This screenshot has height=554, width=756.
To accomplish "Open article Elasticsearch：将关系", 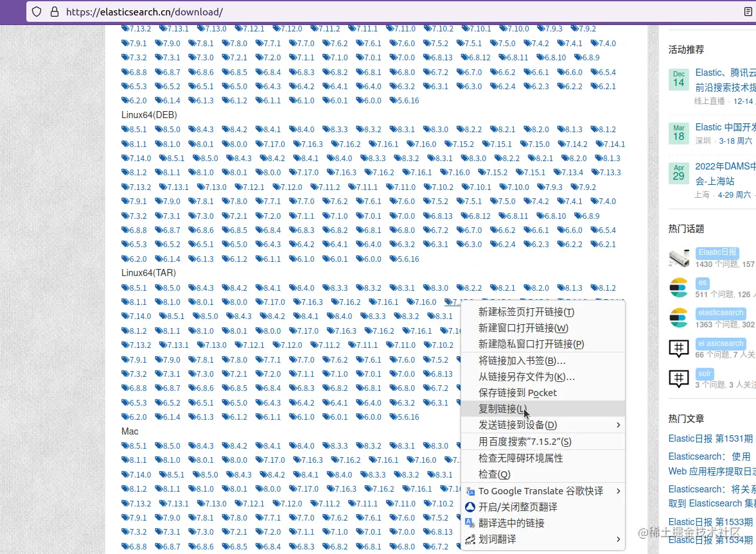I will coord(712,496).
